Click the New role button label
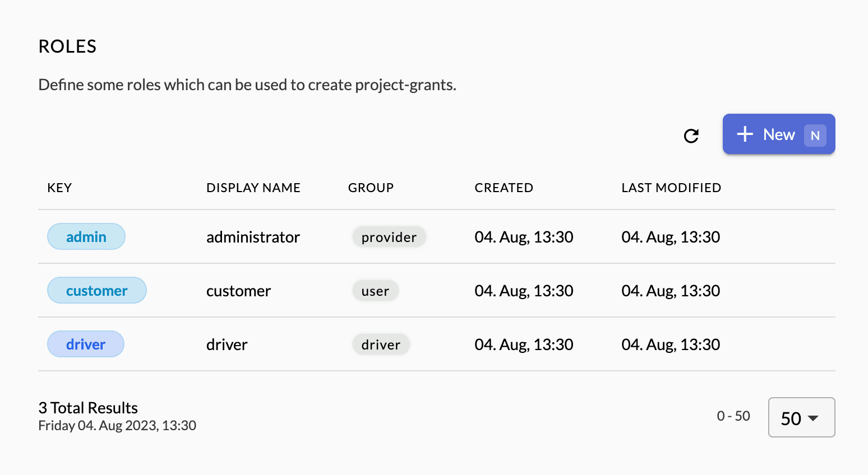 pyautogui.click(x=779, y=134)
